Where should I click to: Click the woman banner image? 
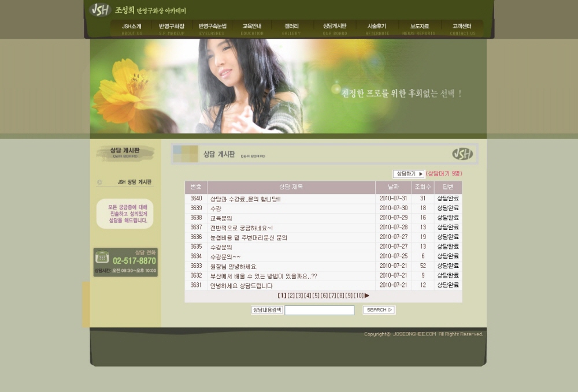pos(249,87)
